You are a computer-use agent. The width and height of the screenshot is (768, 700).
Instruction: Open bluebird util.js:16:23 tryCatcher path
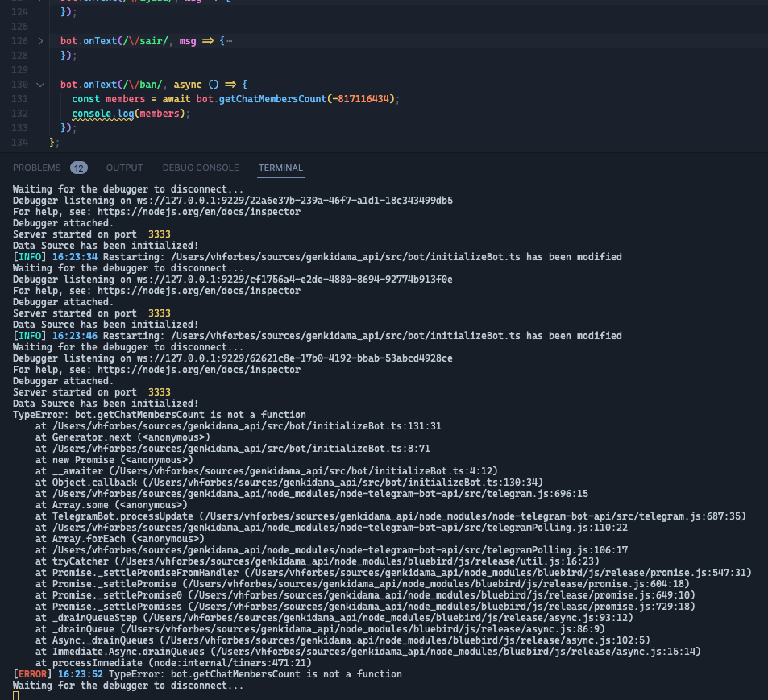pyautogui.click(x=356, y=561)
